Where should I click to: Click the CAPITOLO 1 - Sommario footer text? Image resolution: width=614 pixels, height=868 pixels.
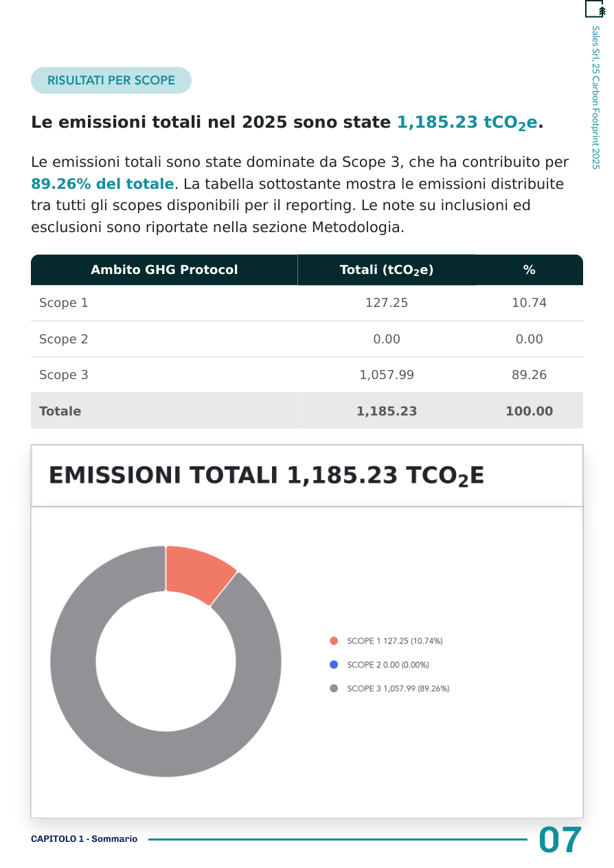(x=84, y=839)
